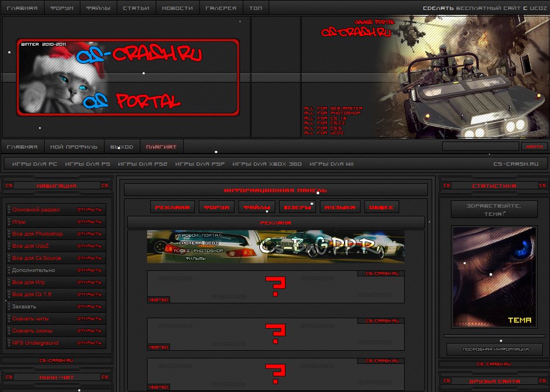Click right CS icon in Навигация header

(105, 185)
